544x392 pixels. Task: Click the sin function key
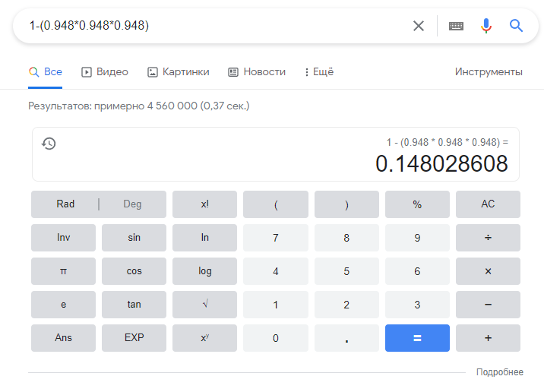[x=134, y=238]
